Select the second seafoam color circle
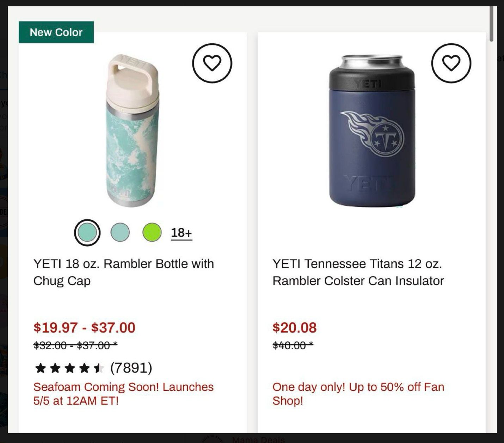The height and width of the screenshot is (443, 504). [x=120, y=233]
